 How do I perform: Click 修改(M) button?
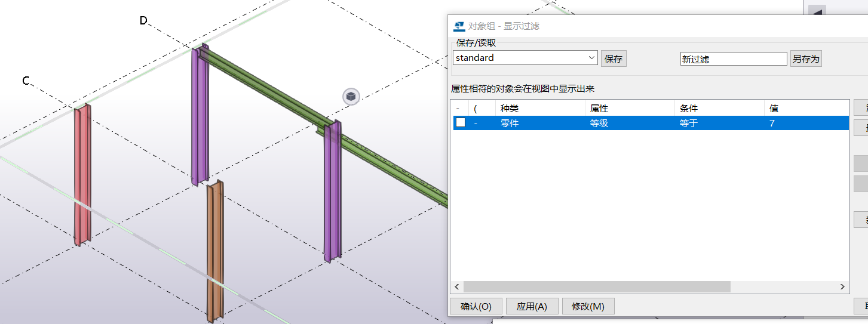[x=588, y=306]
